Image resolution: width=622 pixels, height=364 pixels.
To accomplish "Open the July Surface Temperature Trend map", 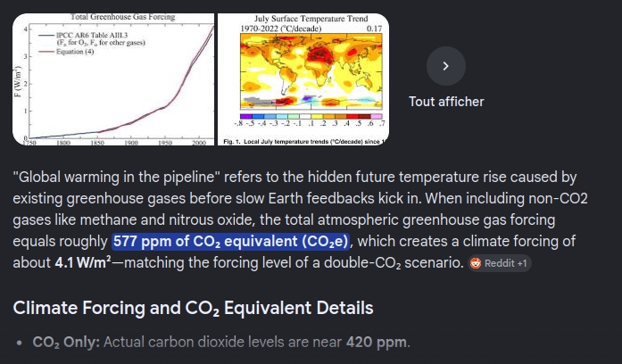I will [303, 79].
